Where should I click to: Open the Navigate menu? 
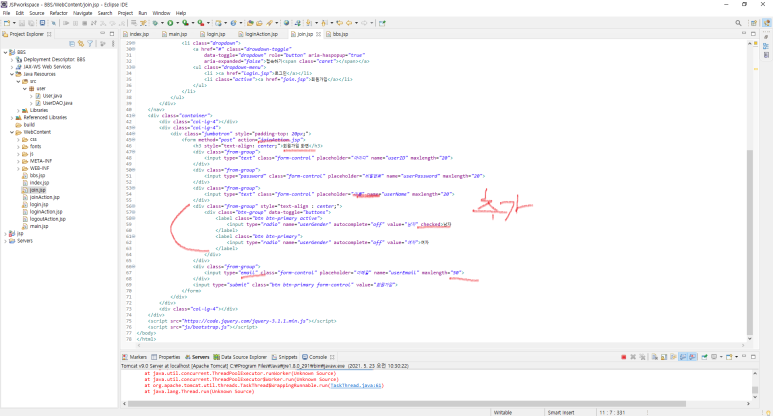point(82,13)
